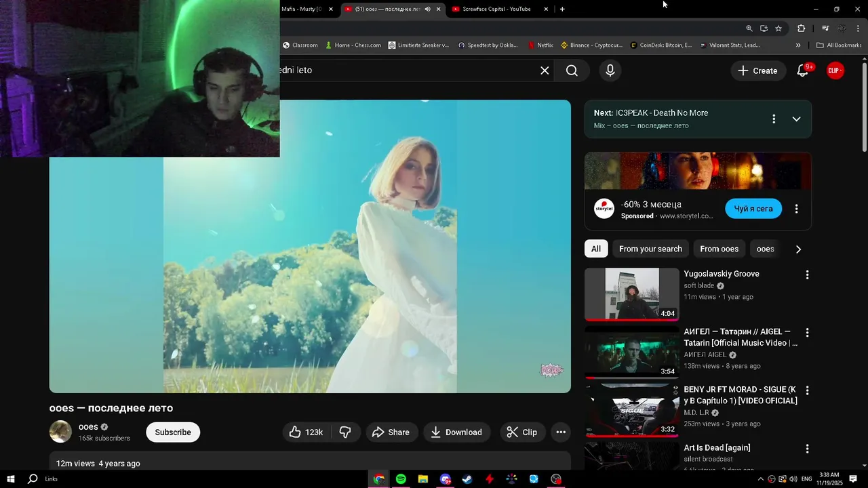Open options for the IC3PEAK next-up mix
The image size is (868, 488).
(774, 119)
